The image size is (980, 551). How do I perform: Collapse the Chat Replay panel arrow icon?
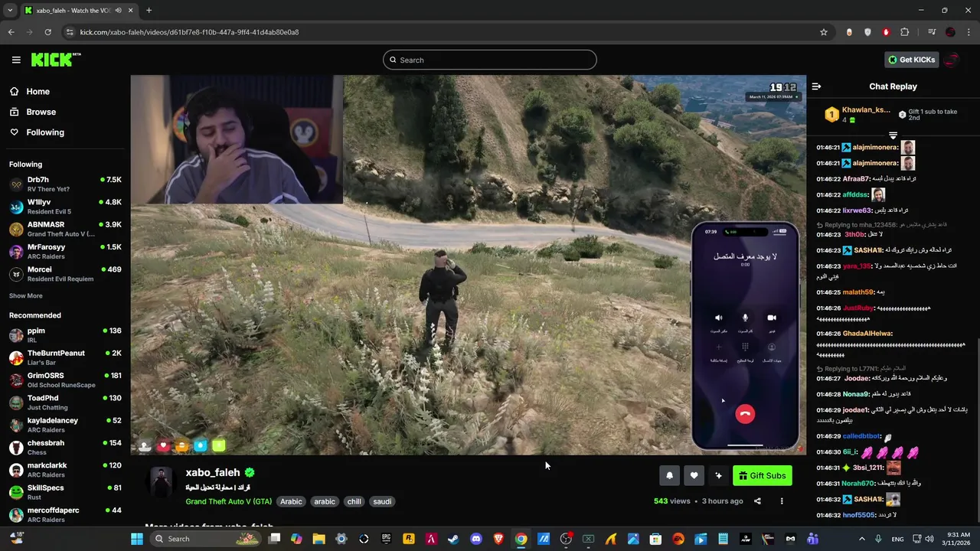[x=816, y=86]
